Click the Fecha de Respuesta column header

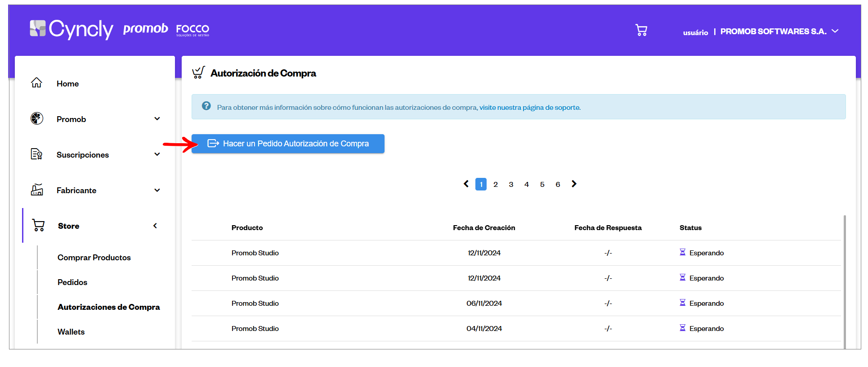pos(608,228)
